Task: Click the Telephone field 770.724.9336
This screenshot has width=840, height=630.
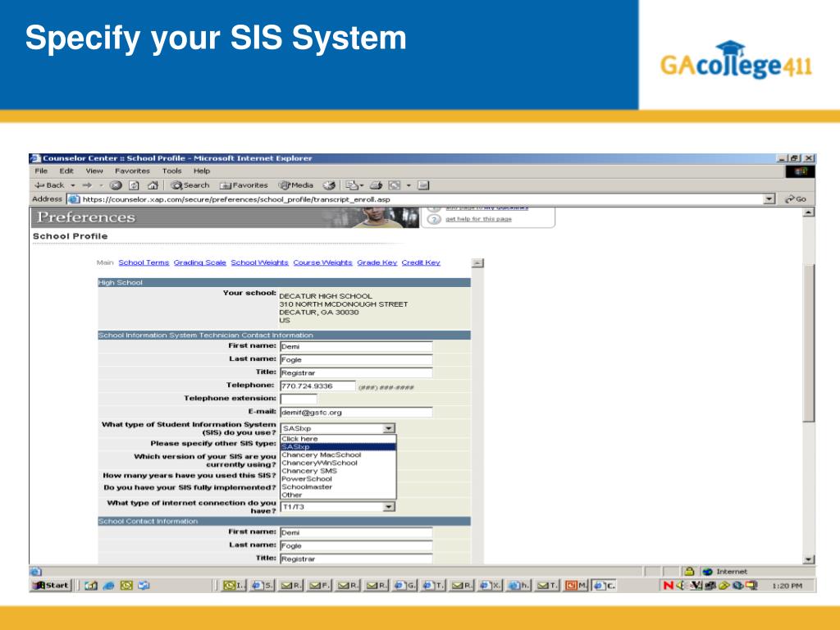Action: point(317,386)
